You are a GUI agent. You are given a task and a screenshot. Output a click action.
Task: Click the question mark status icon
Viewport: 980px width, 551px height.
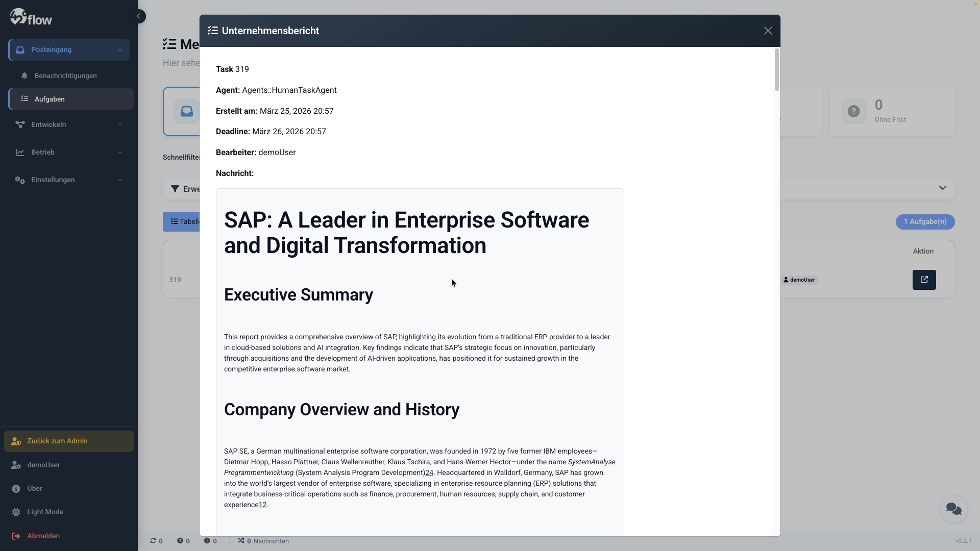(x=180, y=541)
